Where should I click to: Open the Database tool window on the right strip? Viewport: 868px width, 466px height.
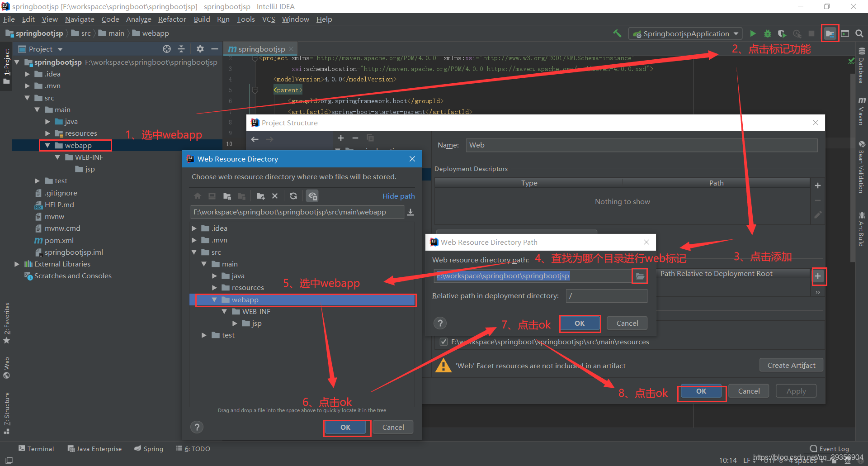(x=862, y=66)
